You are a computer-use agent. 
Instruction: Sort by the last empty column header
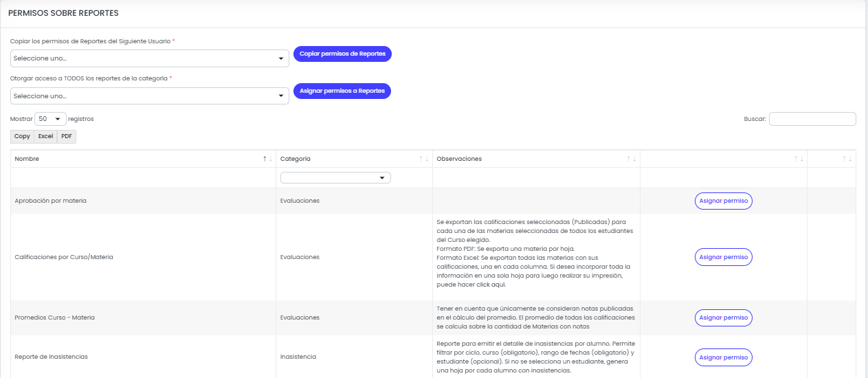point(832,159)
